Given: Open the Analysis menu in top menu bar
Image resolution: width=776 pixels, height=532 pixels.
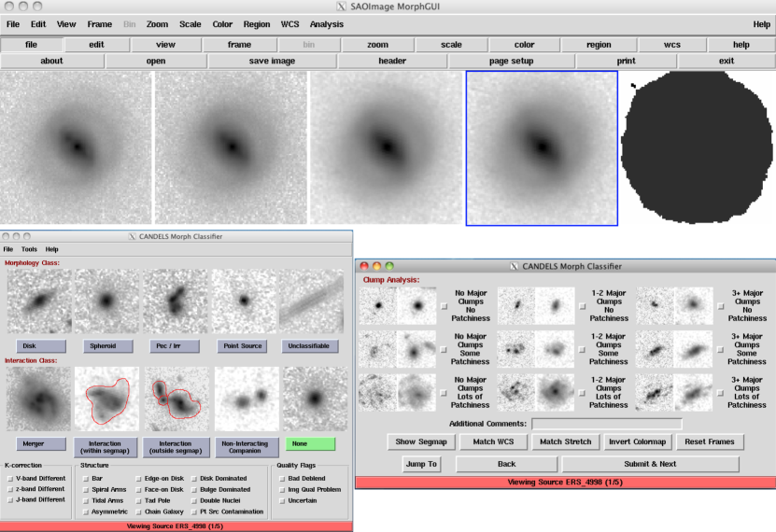Looking at the screenshot, I should [x=326, y=24].
